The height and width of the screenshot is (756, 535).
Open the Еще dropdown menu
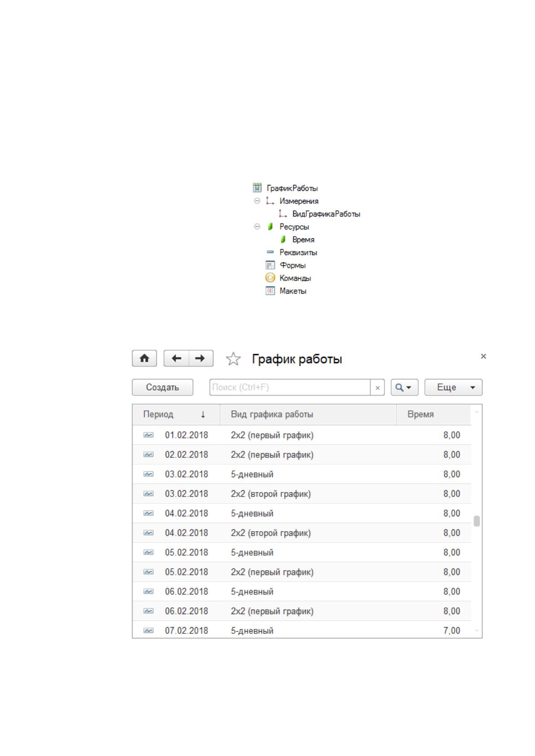click(453, 387)
